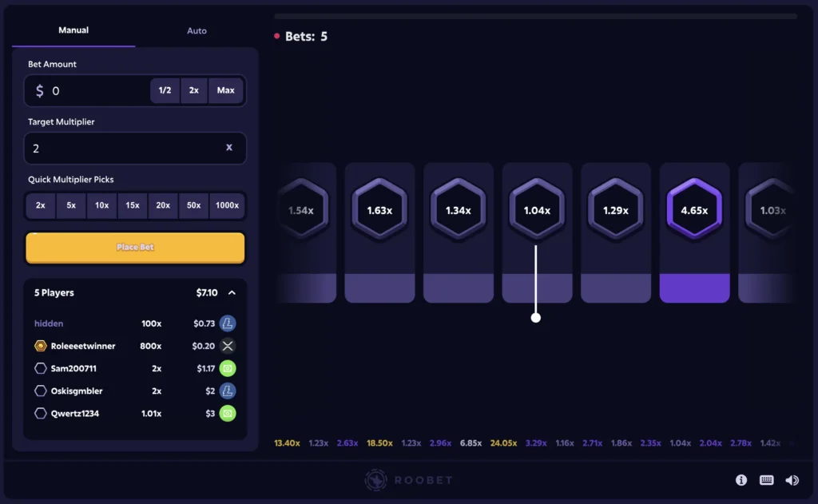818x504 pixels.
Task: Click the Litecoin icon beside Oskisgmbler
Action: tap(228, 391)
